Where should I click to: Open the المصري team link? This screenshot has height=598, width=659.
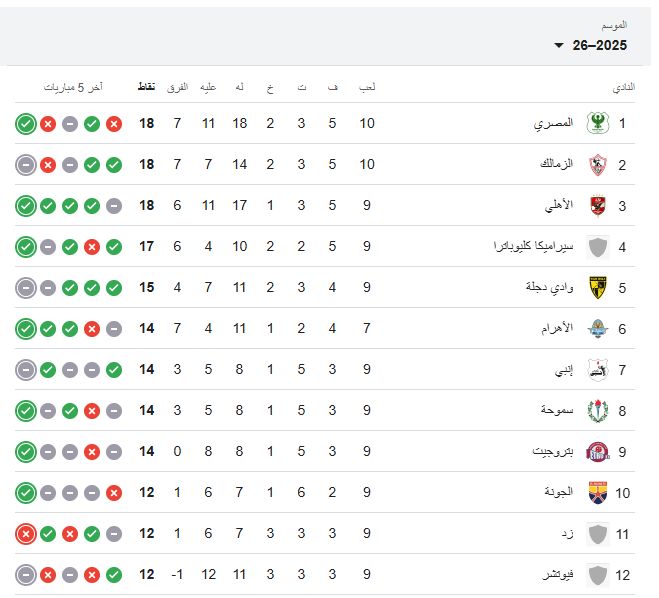click(x=553, y=124)
